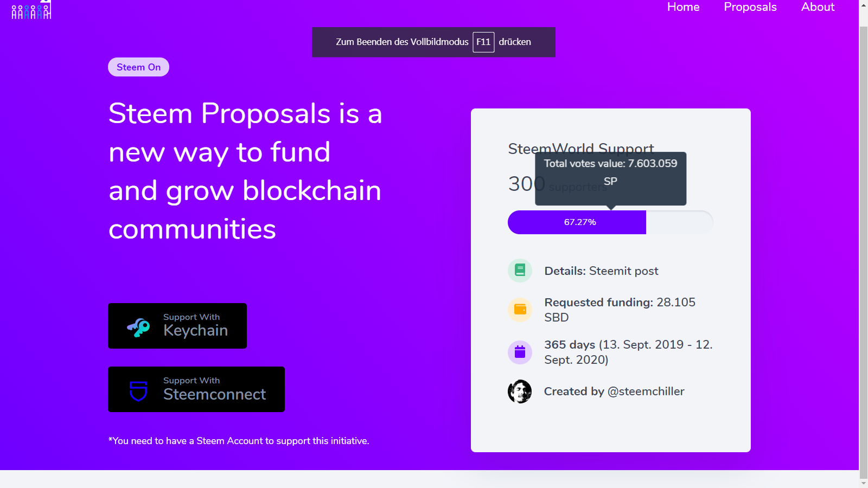
Task: Open the Home menu item
Action: click(x=683, y=7)
